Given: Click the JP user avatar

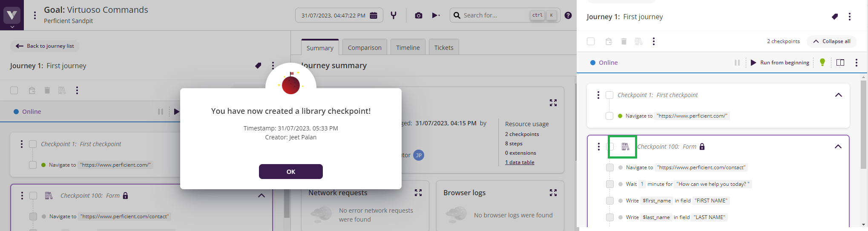Looking at the screenshot, I should pyautogui.click(x=419, y=155).
